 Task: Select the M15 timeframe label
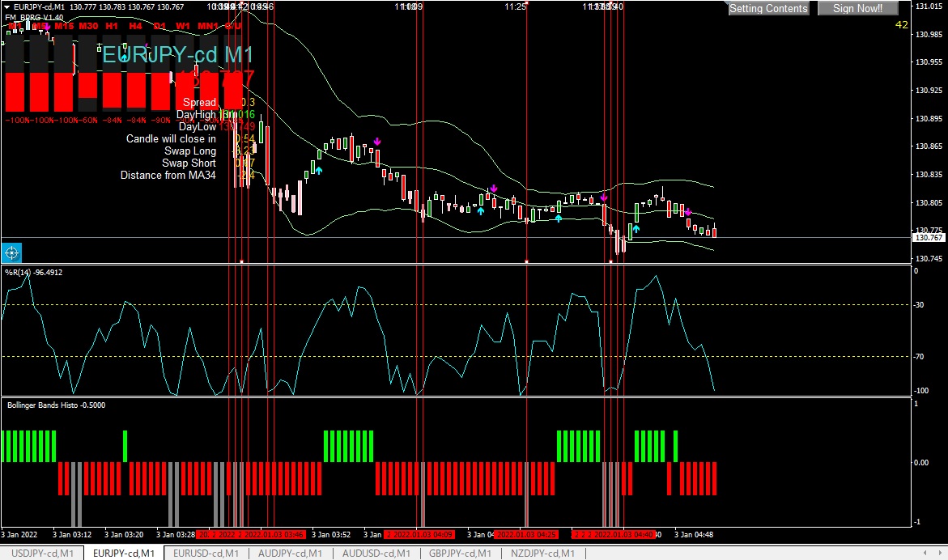click(63, 26)
